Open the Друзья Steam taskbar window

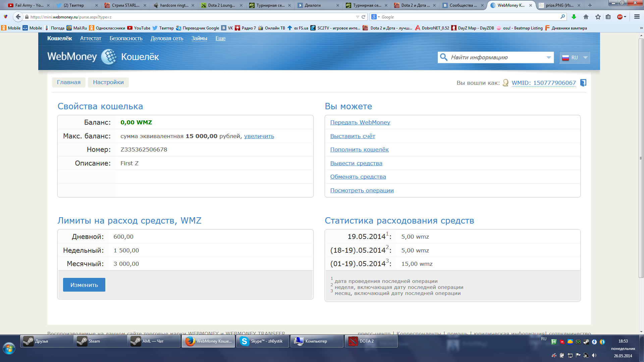[x=46, y=341]
